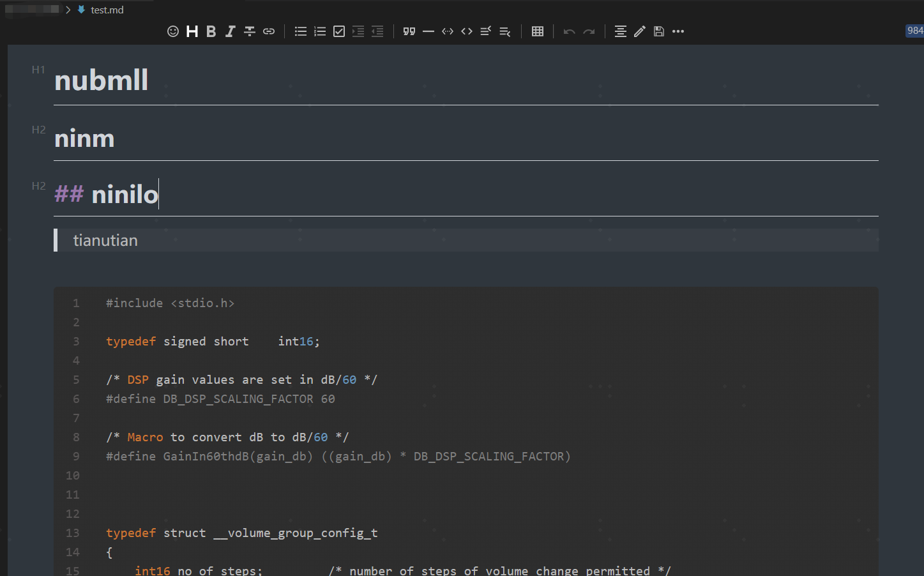This screenshot has width=924, height=576.
Task: Click the typedef signed short int16 line
Action: 213,341
